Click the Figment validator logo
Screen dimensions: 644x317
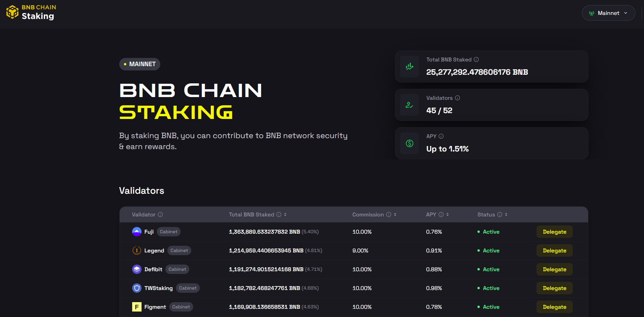[x=136, y=307]
